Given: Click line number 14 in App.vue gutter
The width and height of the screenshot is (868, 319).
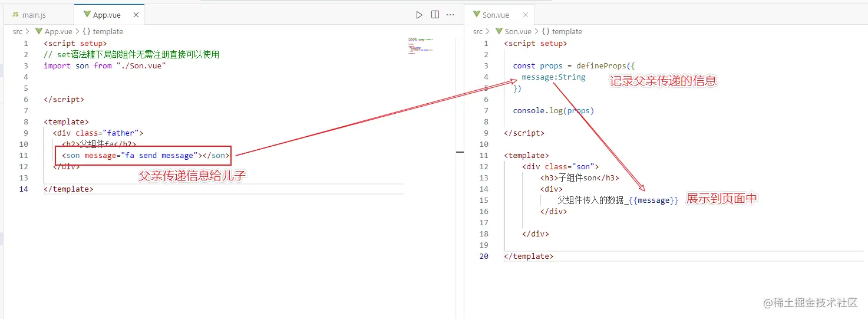Looking at the screenshot, I should [24, 189].
